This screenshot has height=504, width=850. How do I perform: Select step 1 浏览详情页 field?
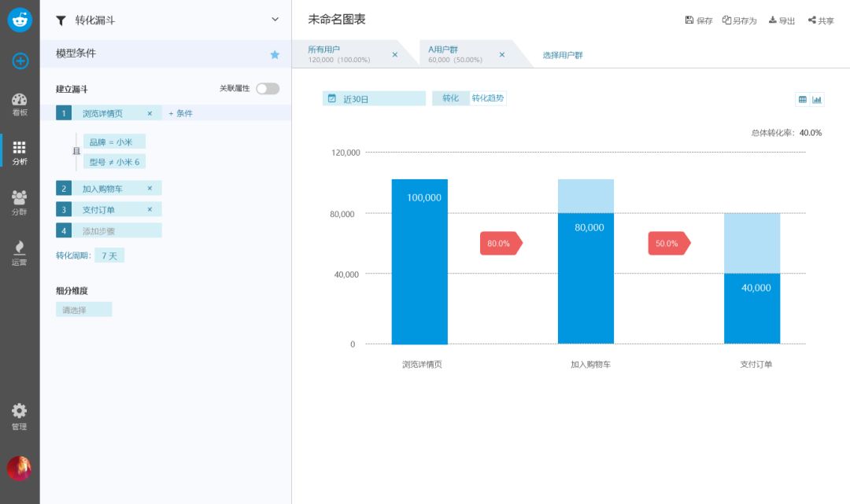pos(109,112)
